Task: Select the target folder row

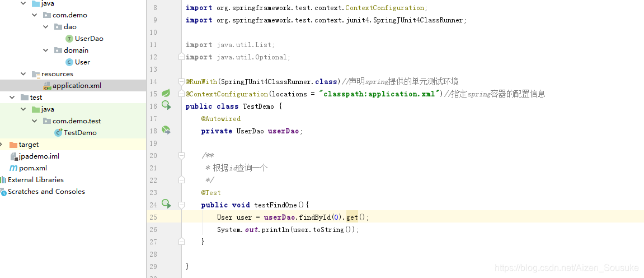Action: [73, 145]
